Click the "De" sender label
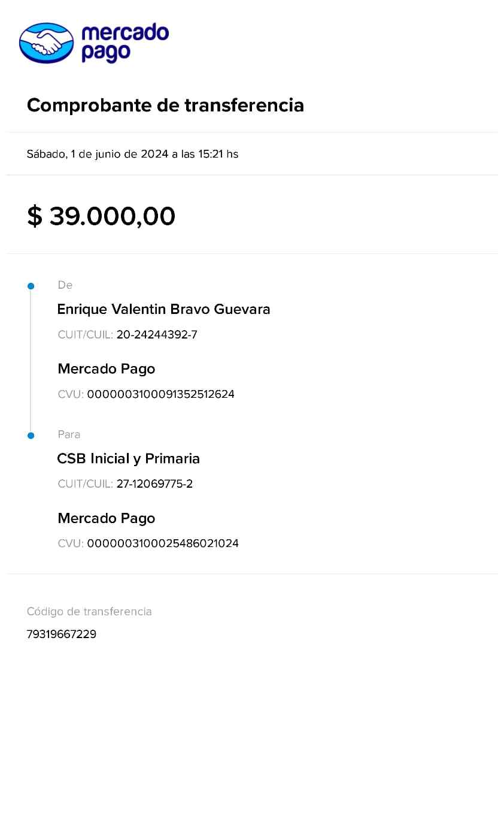 pos(65,285)
